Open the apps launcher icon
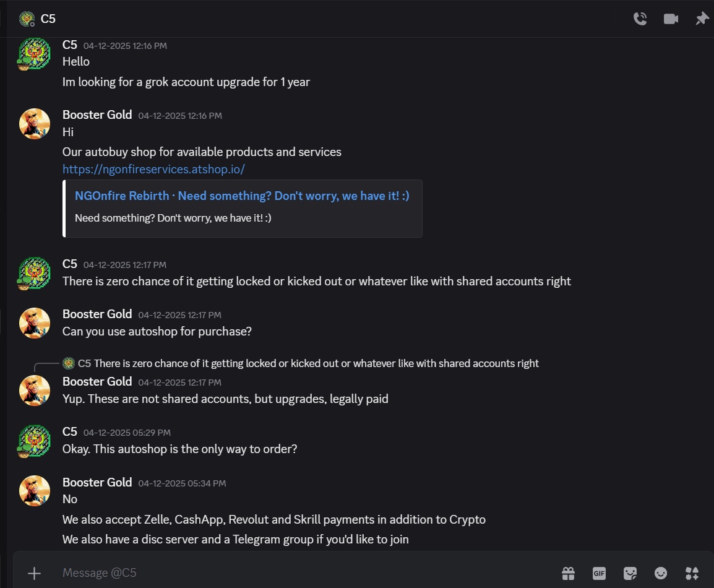Viewport: 714px width, 588px height. 692,573
